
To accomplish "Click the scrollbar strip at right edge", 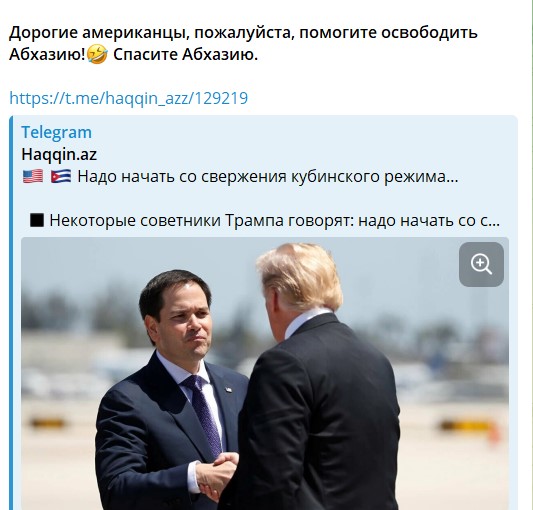I will (529, 255).
